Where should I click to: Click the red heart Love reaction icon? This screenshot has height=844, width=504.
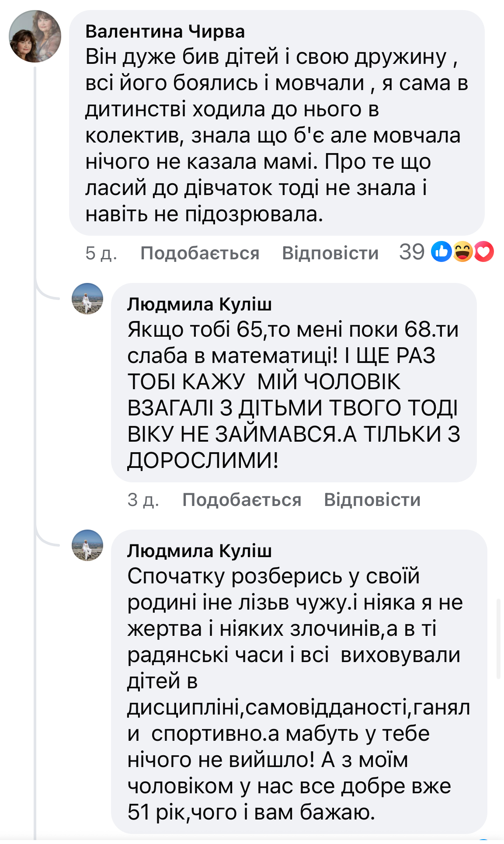484,252
